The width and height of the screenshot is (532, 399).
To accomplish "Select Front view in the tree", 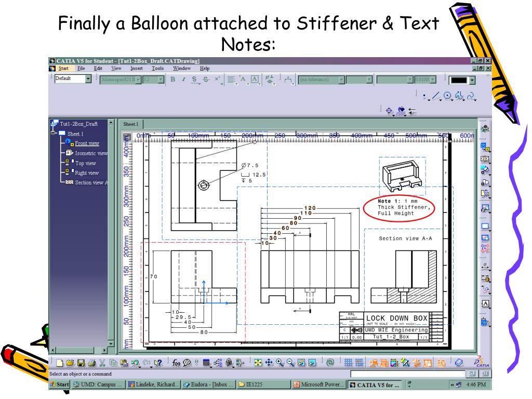I will tap(87, 143).
